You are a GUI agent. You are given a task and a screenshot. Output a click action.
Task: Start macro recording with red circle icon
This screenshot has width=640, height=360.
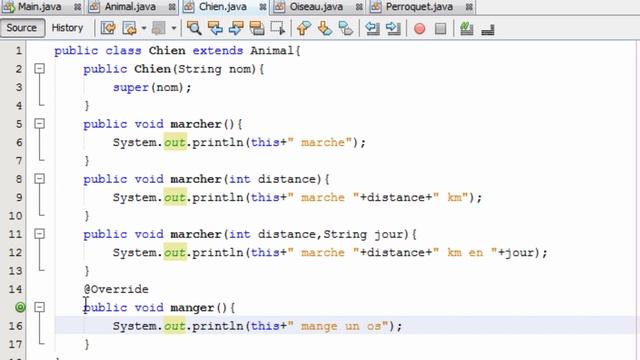coord(420,29)
